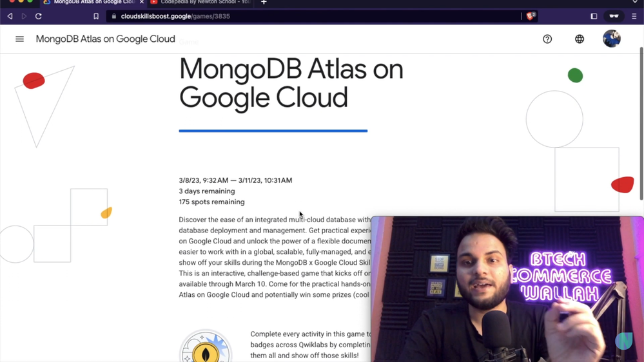Click the MongoDB Atlas on Google Cloud header title
The image size is (644, 362).
106,39
